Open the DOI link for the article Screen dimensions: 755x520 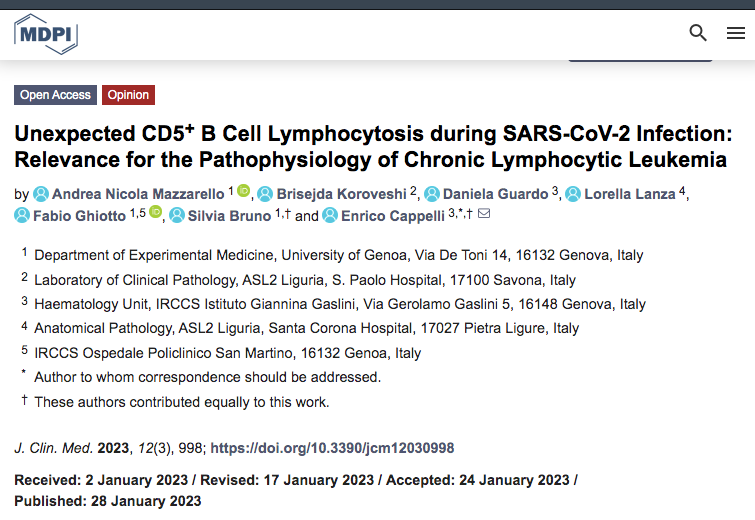click(332, 448)
